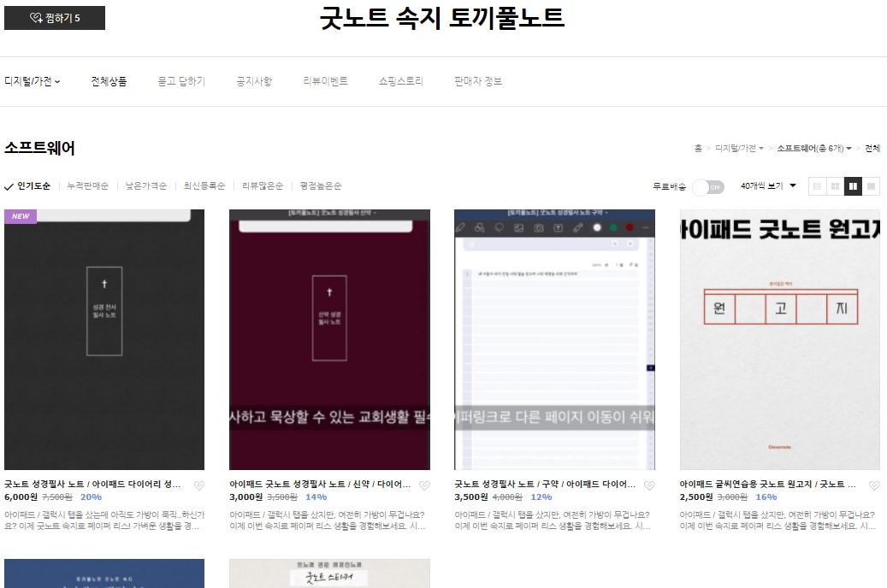The height and width of the screenshot is (588, 887).
Task: Wishlist heart for 2,500원 원고지 product
Action: click(874, 485)
